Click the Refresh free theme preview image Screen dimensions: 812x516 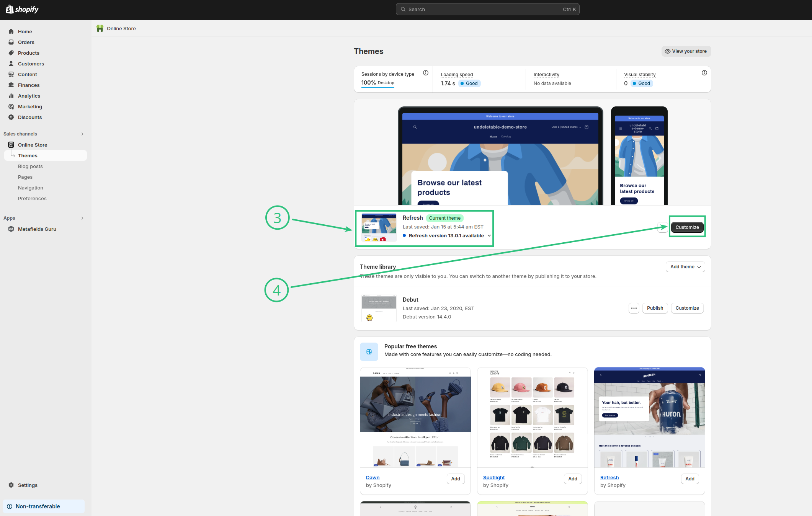coord(650,418)
